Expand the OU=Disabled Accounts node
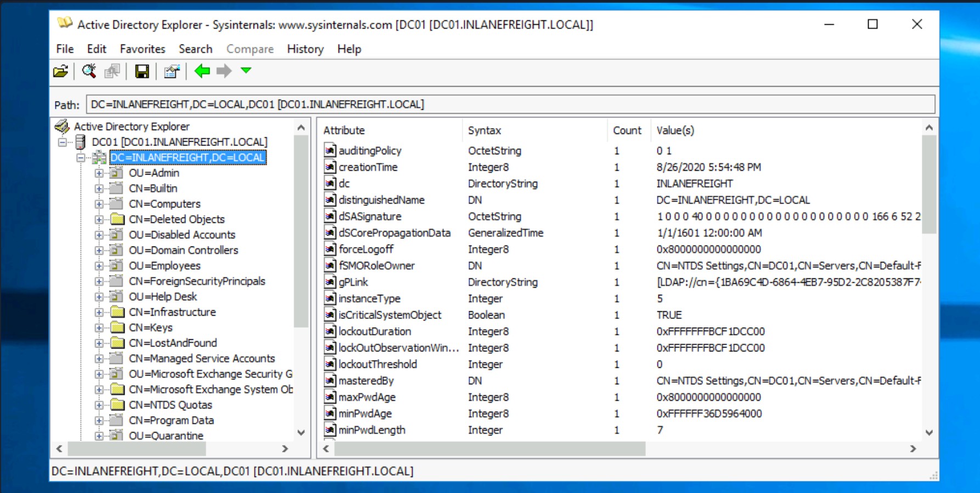The width and height of the screenshot is (980, 493). pos(99,235)
